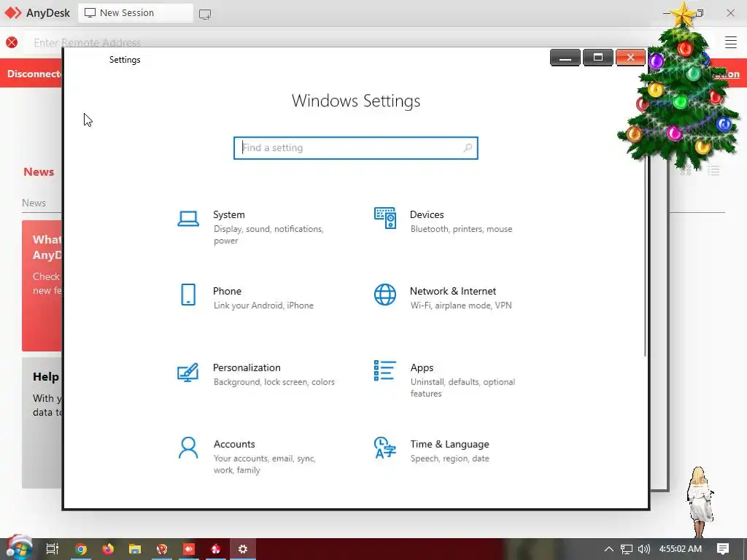Open the Brave browser taskbar icon
Viewport: 747px width, 560px height.
[162, 549]
